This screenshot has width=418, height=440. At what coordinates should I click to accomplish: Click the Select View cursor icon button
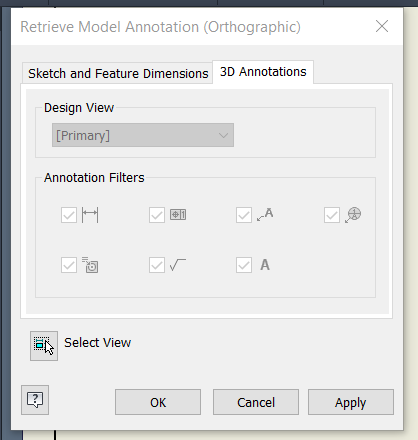(44, 346)
